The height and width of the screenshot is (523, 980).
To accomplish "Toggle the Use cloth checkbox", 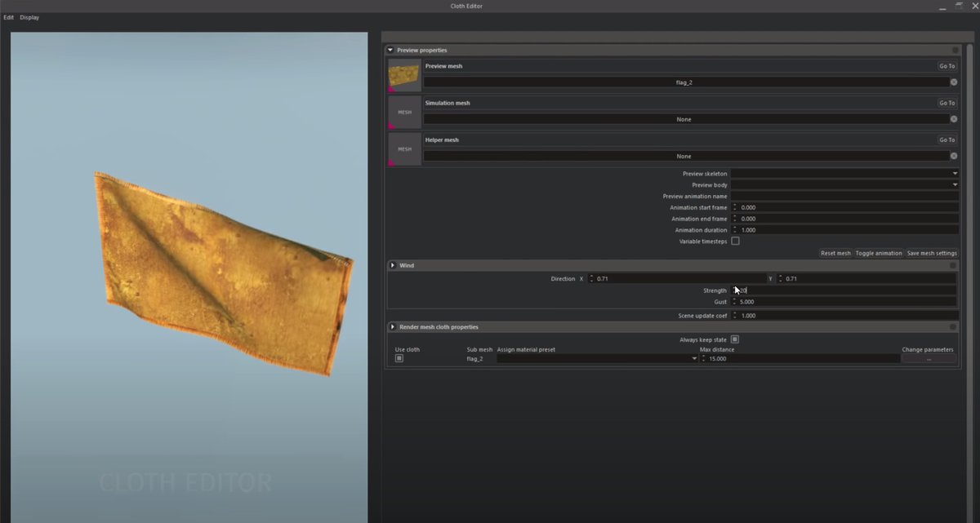I will tap(399, 358).
